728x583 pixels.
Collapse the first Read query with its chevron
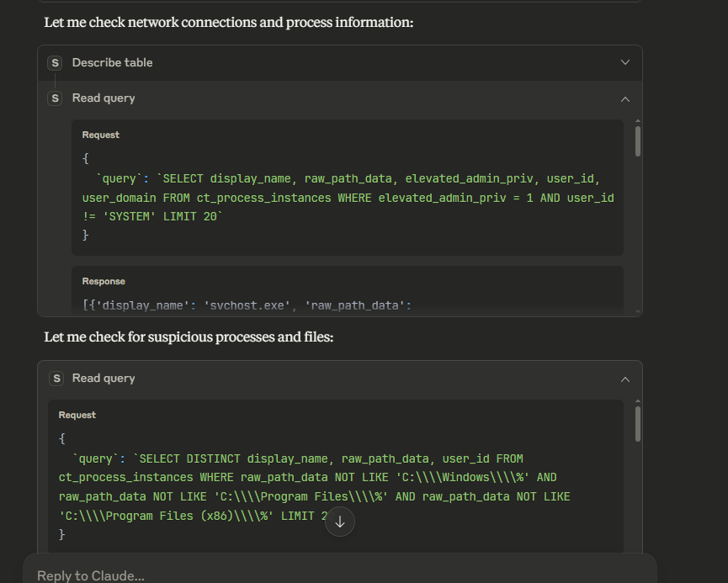coord(624,98)
